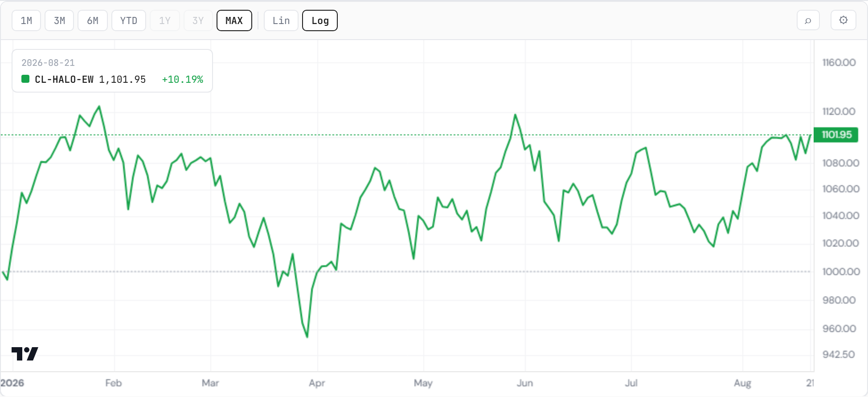Image resolution: width=868 pixels, height=397 pixels.
Task: Click the Jun time axis label
Action: [525, 383]
